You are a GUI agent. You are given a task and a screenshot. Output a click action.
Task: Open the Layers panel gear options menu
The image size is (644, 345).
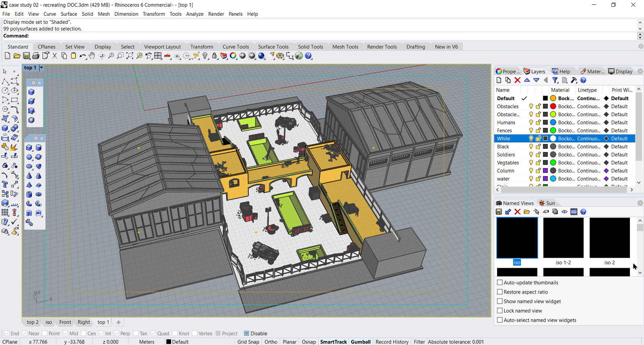coord(640,72)
